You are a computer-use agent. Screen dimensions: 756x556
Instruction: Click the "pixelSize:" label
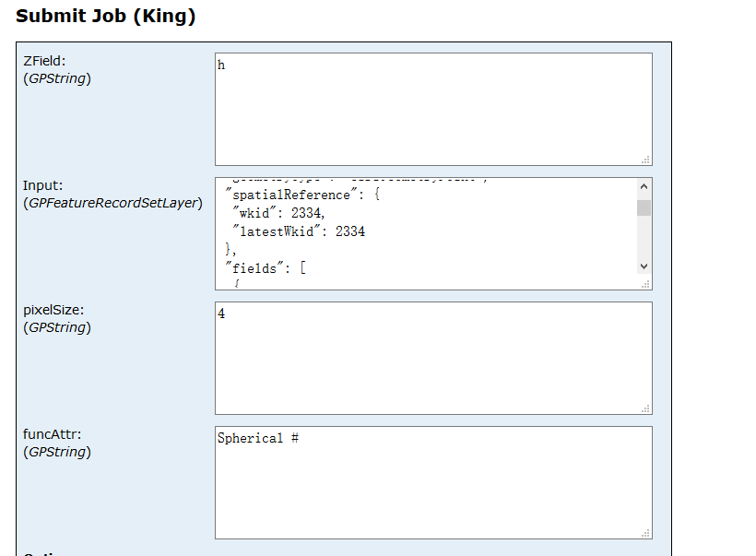(x=53, y=310)
